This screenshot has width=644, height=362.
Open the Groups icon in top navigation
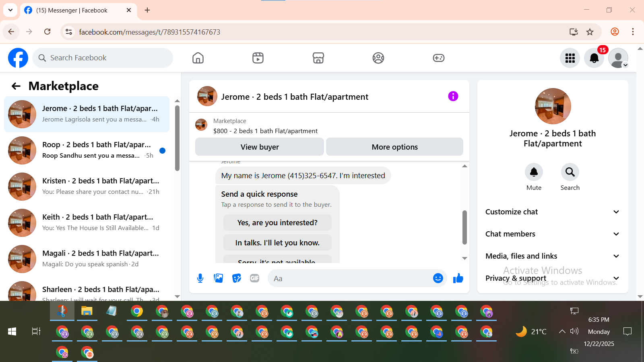(x=378, y=58)
